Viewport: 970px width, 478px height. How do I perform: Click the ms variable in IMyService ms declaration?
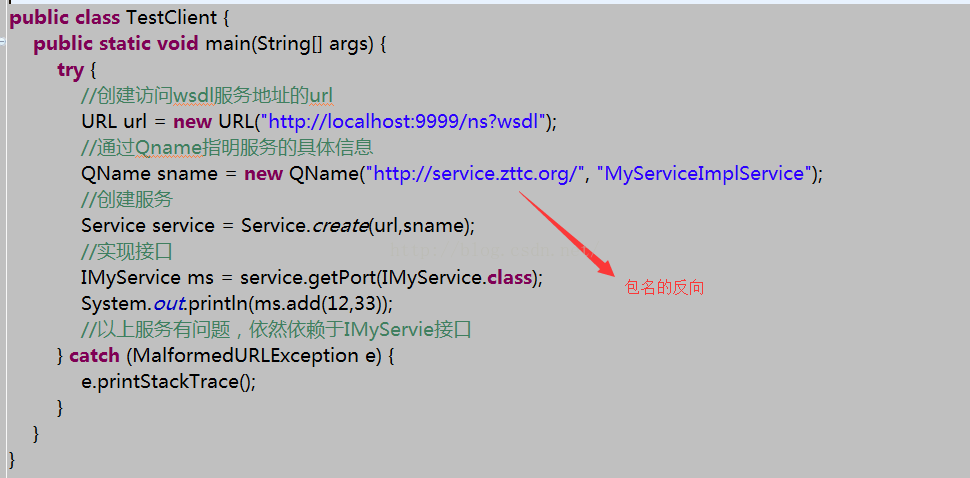point(200,278)
